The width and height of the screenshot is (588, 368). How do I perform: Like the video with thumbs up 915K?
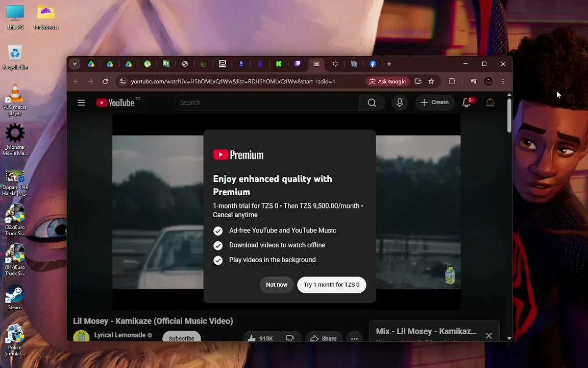pos(260,338)
